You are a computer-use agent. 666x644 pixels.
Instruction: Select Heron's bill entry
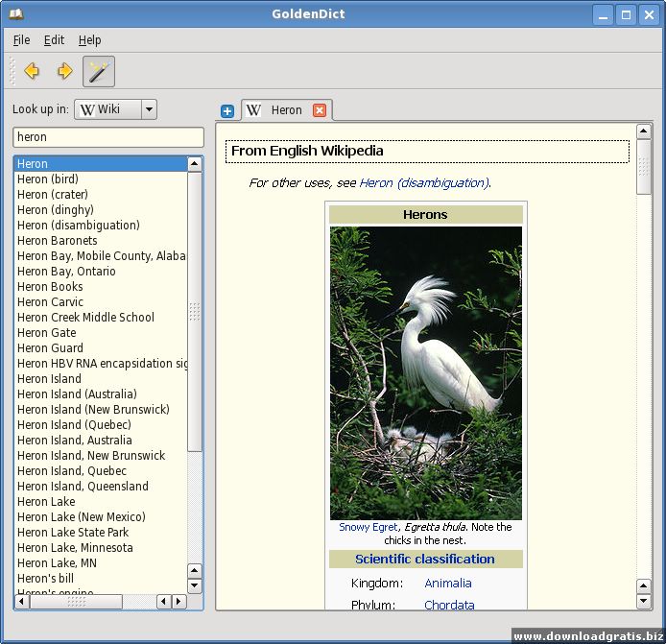101,578
